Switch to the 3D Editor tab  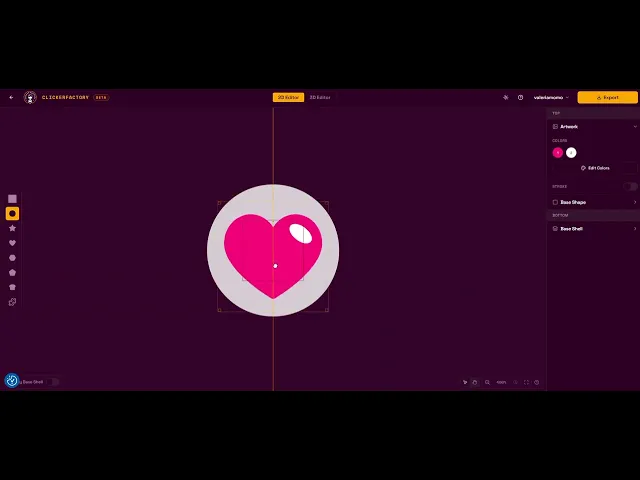(x=320, y=97)
